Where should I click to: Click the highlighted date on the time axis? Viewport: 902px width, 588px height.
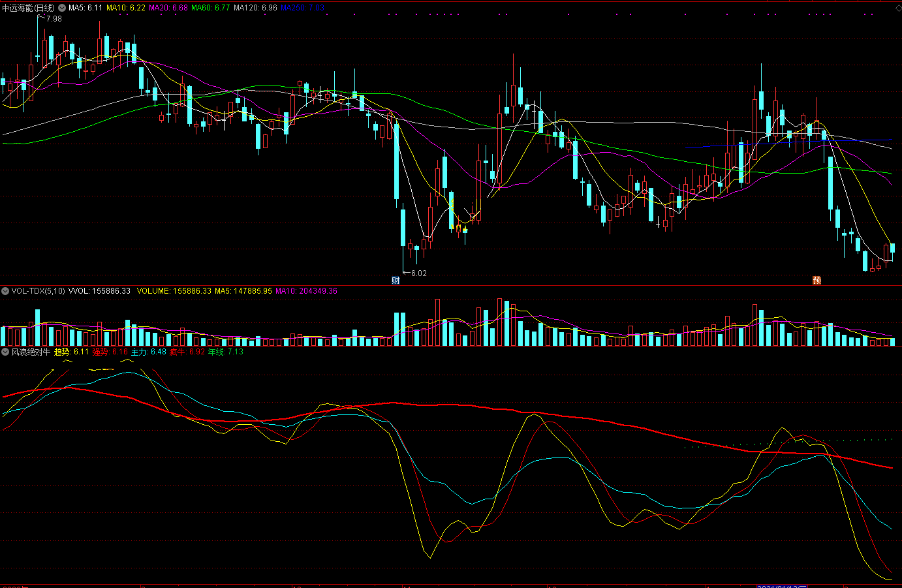(782, 586)
